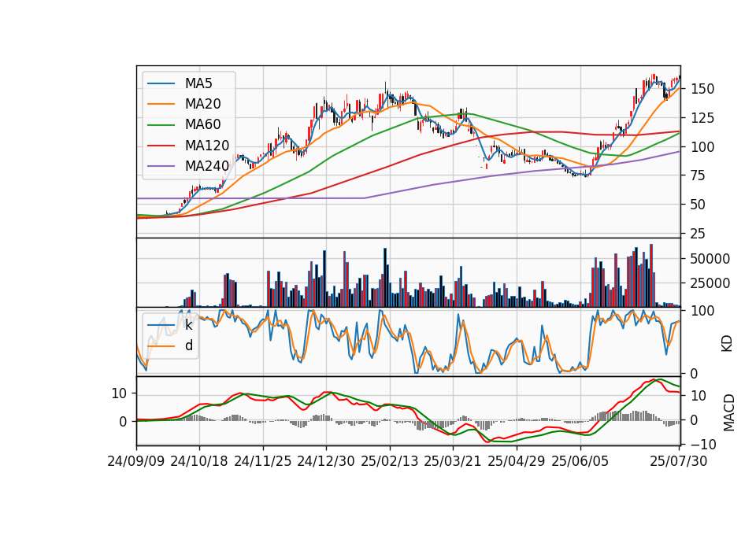Click the d legend label in KD panel
This screenshot has width=756, height=543.
click(189, 345)
